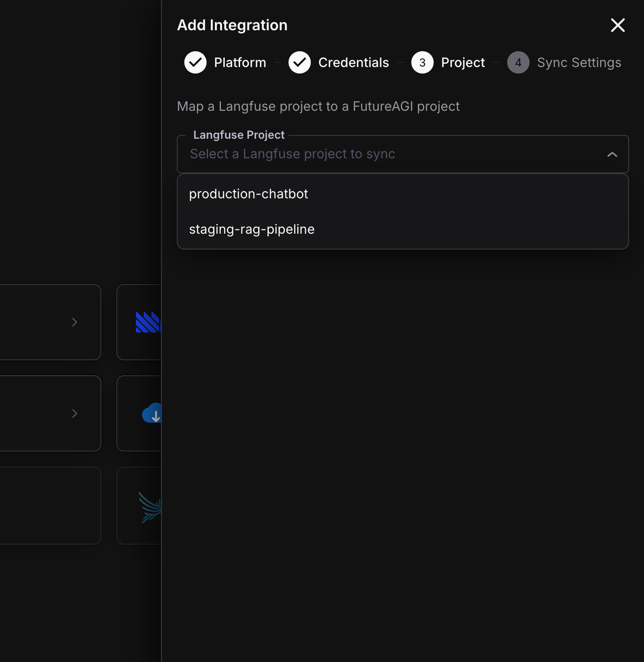Close the Add Integration panel
Screen dimensions: 644x662
tap(617, 25)
